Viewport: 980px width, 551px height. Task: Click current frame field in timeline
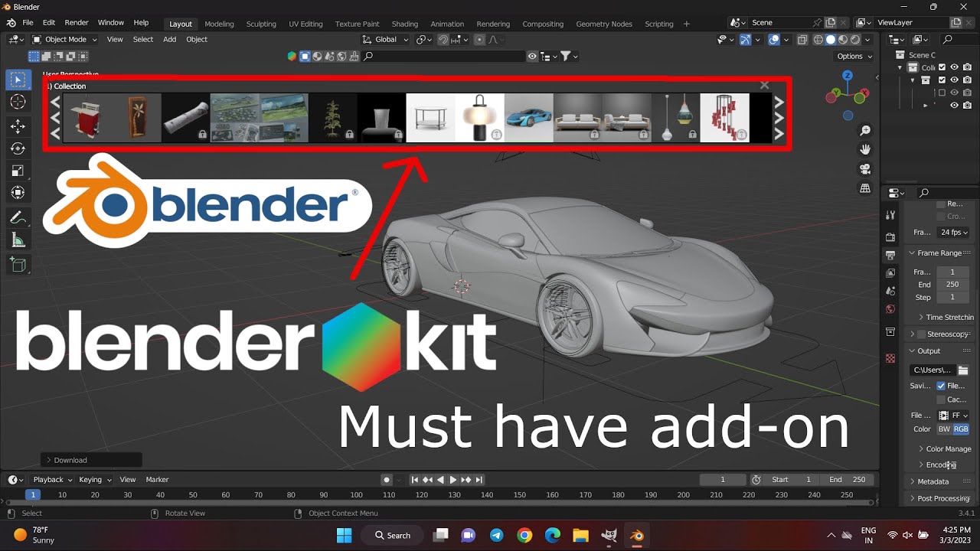[723, 480]
